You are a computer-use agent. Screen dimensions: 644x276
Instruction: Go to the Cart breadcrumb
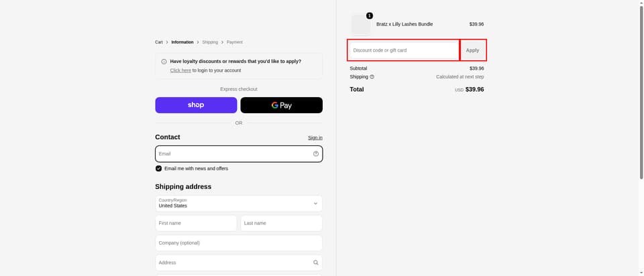[159, 42]
